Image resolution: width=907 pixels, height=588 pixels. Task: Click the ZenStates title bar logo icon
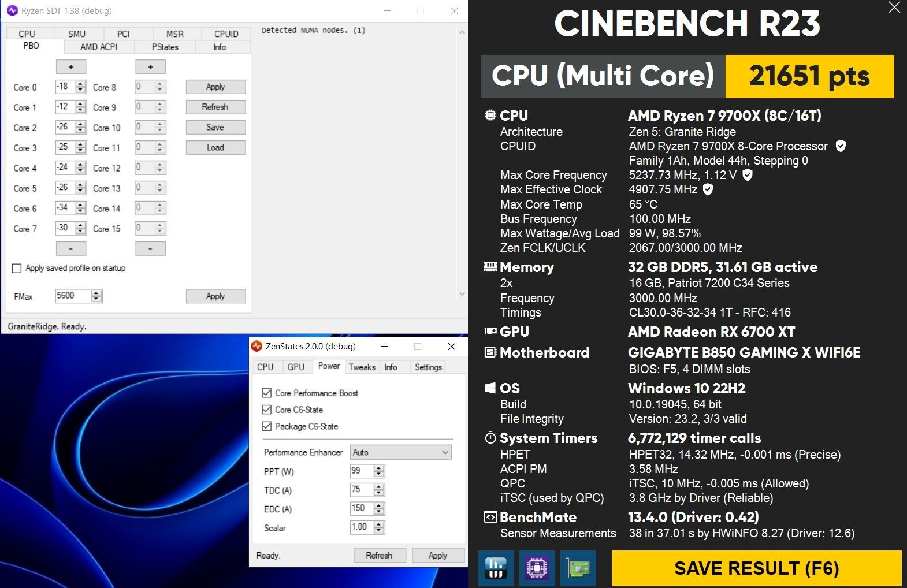click(257, 346)
